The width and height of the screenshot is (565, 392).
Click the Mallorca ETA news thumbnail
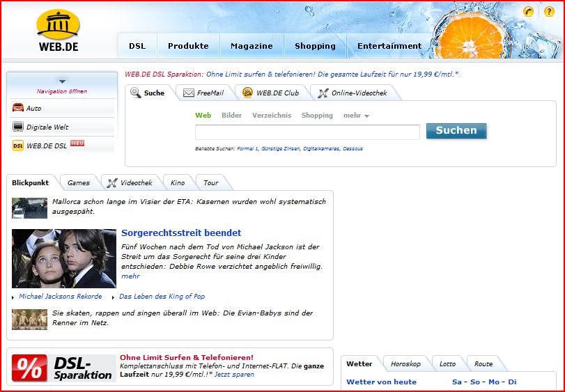coord(29,208)
